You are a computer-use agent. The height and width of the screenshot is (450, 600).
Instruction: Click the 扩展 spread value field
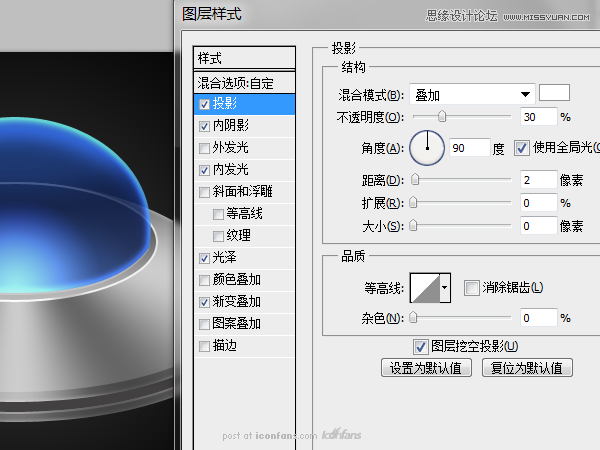538,203
